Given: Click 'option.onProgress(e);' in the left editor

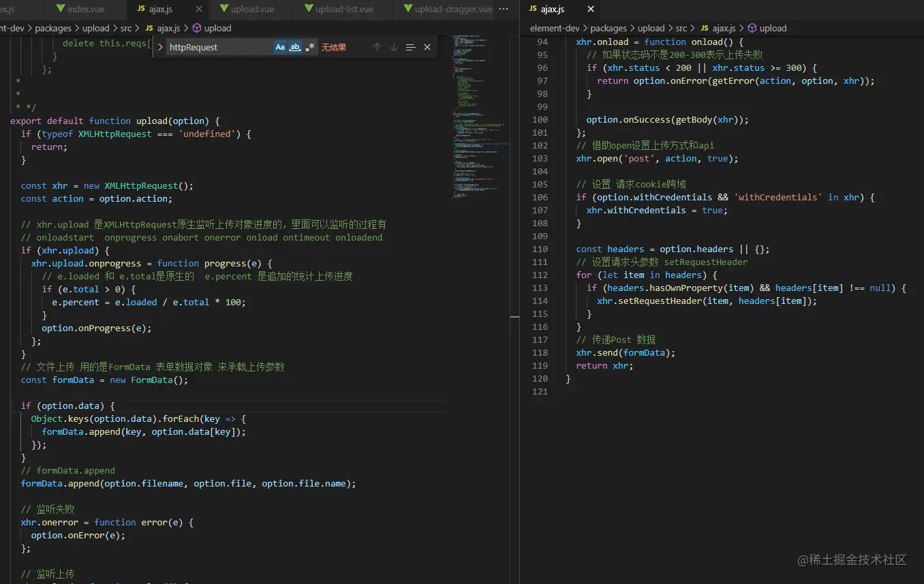Looking at the screenshot, I should (96, 328).
